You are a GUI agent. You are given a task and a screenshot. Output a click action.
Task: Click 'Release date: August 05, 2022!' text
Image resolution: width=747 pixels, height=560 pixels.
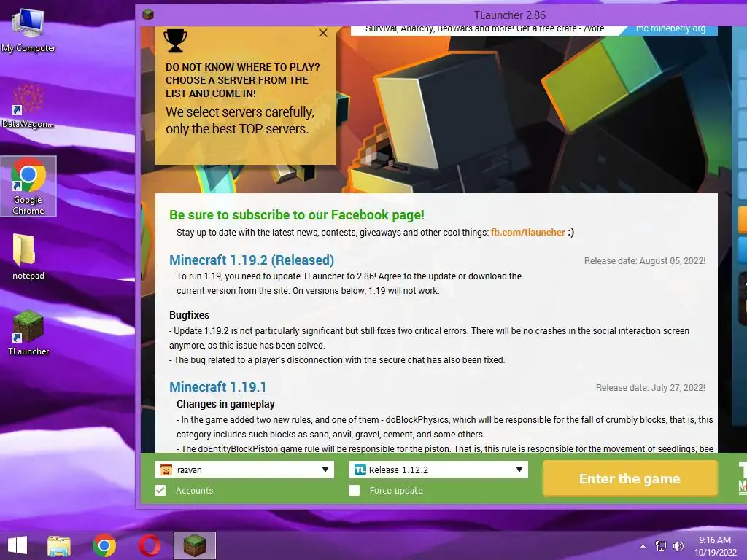click(x=645, y=261)
